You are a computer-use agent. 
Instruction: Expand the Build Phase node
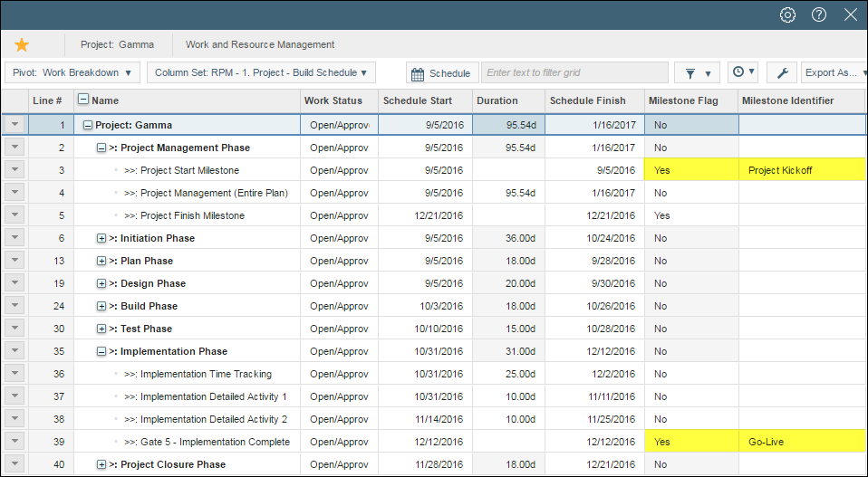[x=101, y=306]
